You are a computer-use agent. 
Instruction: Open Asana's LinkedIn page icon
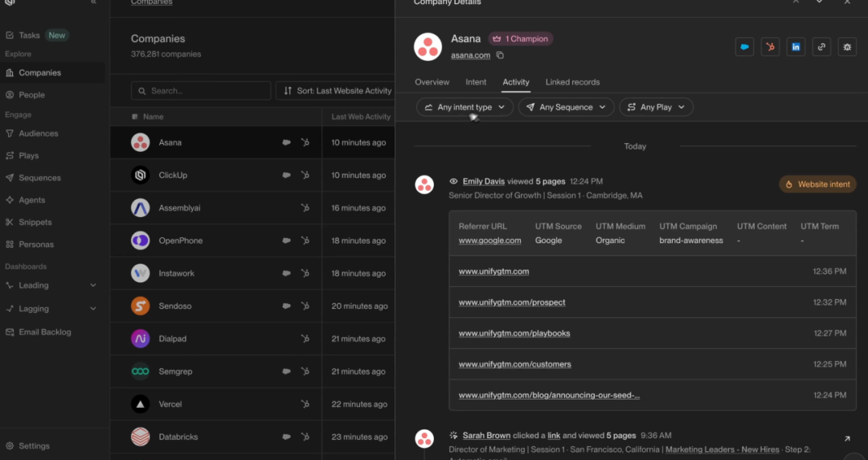point(796,47)
